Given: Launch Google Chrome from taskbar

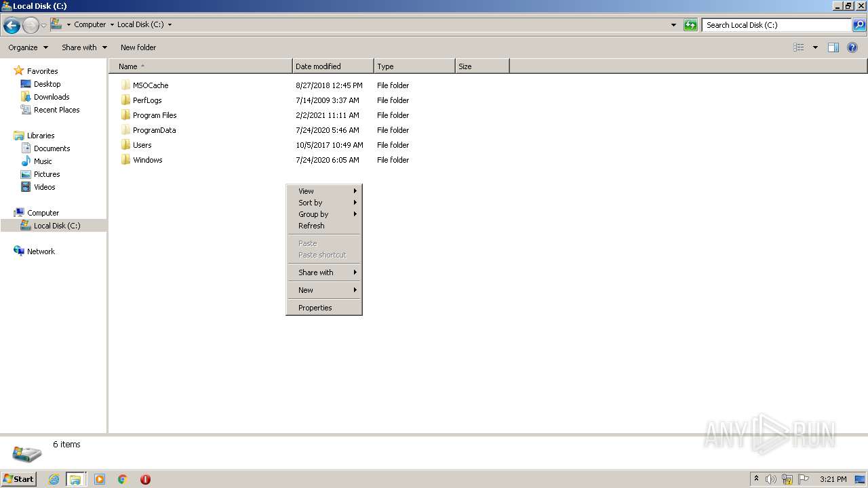Looking at the screenshot, I should point(123,479).
